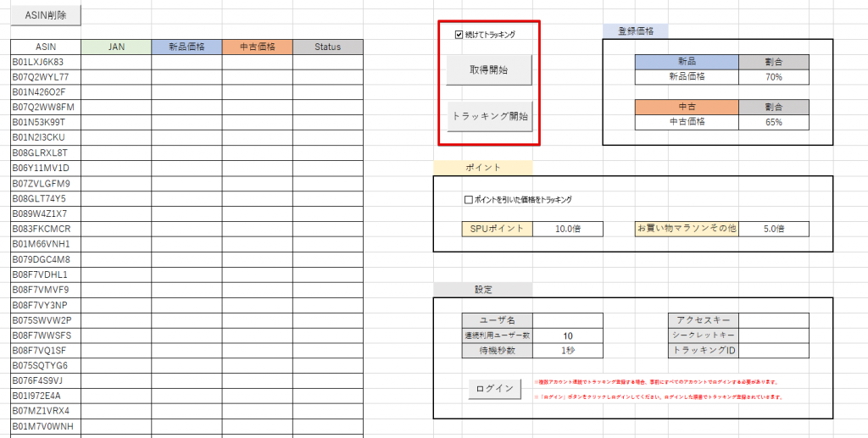The image size is (868, 438).
Task: Select the JAN column header
Action: point(116,47)
